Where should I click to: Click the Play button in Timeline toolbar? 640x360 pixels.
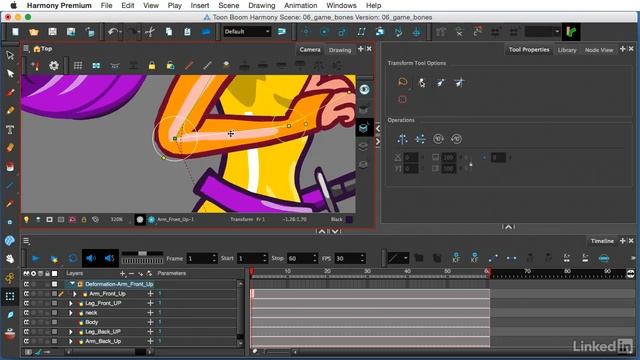coord(36,258)
